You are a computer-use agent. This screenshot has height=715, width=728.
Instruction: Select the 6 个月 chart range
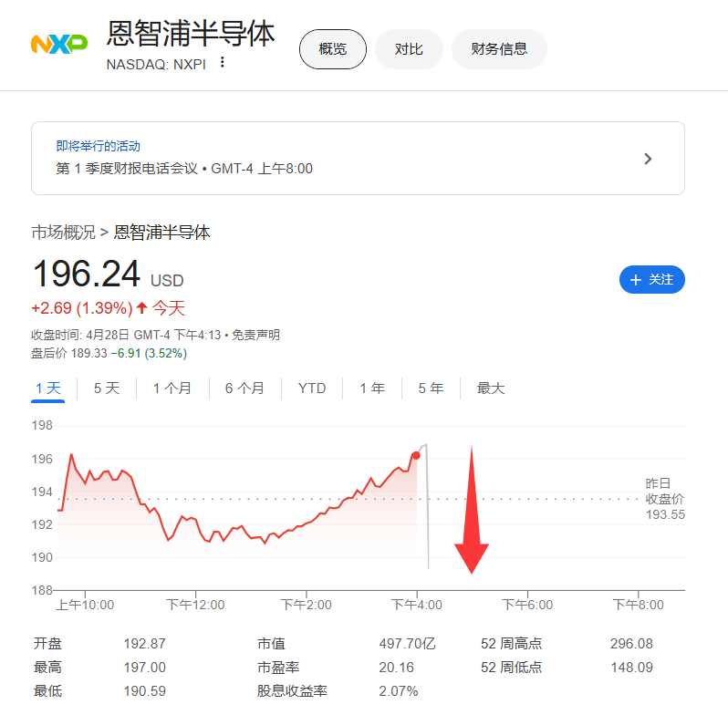[x=244, y=389]
